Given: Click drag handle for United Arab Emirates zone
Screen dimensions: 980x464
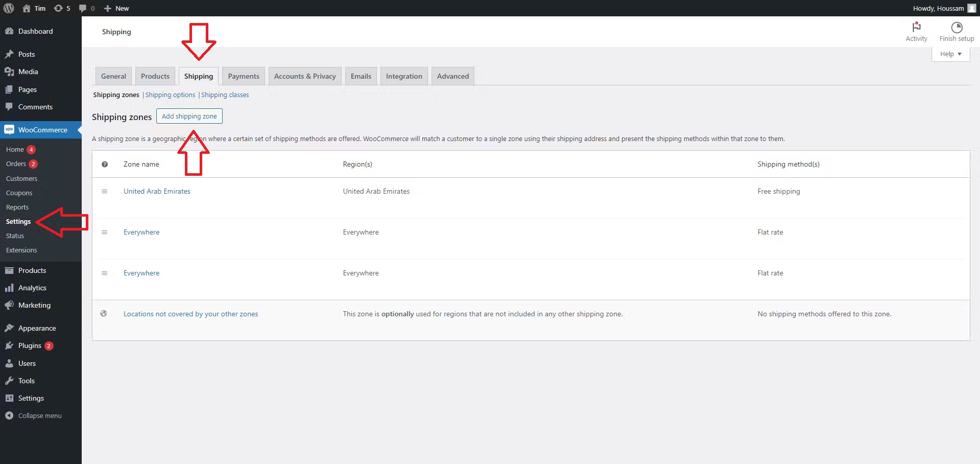Looking at the screenshot, I should (104, 191).
